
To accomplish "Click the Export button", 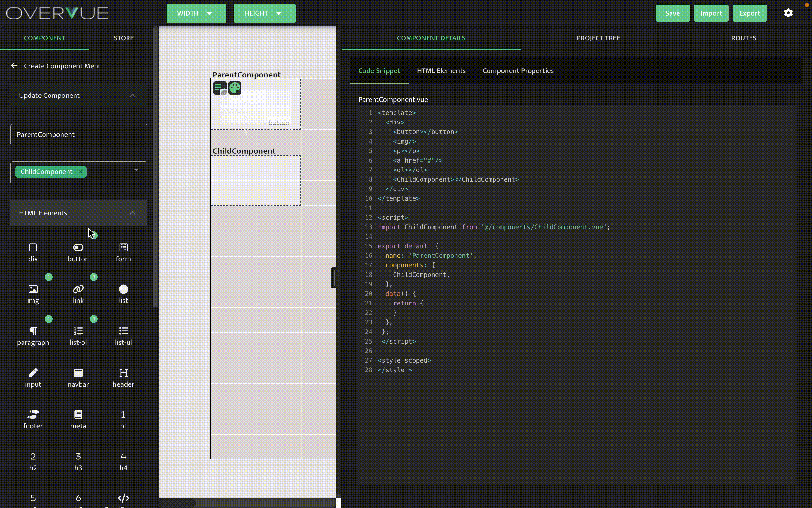I will pos(750,13).
